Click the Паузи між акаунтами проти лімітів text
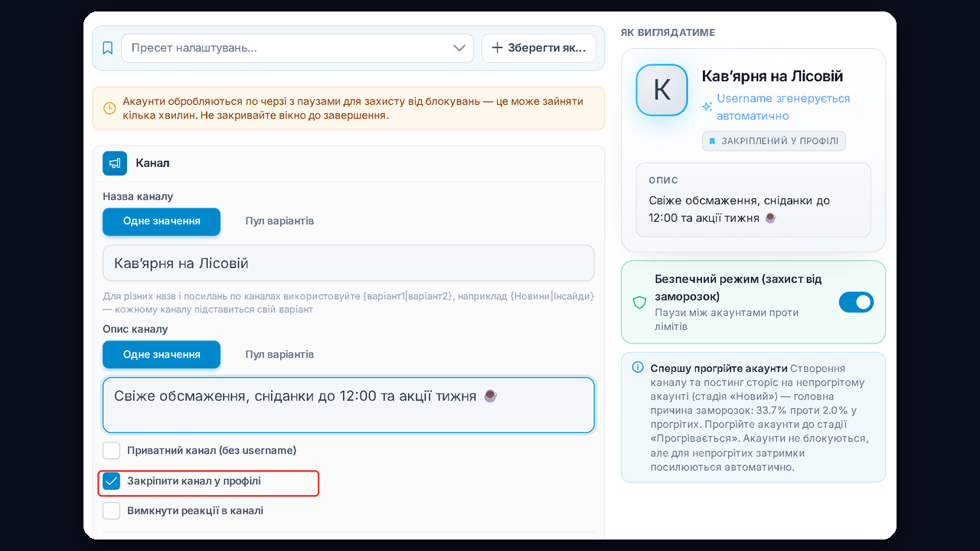The width and height of the screenshot is (980, 551). click(x=727, y=320)
